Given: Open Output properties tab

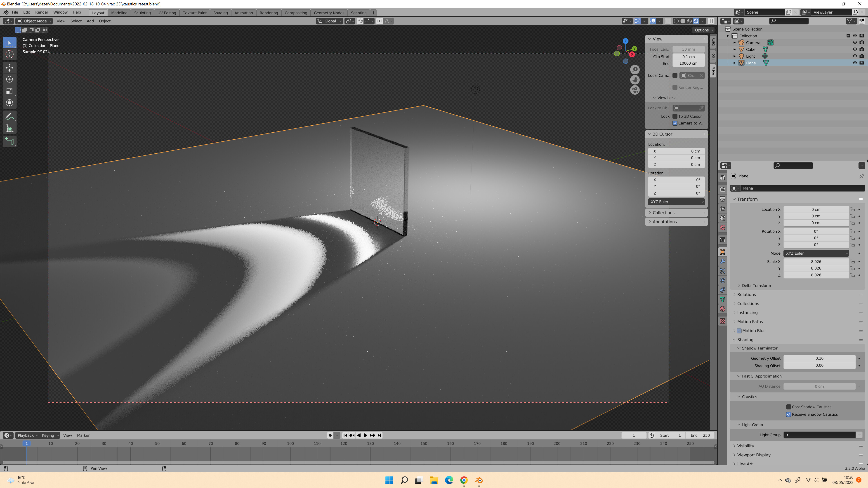Looking at the screenshot, I should pos(723,199).
